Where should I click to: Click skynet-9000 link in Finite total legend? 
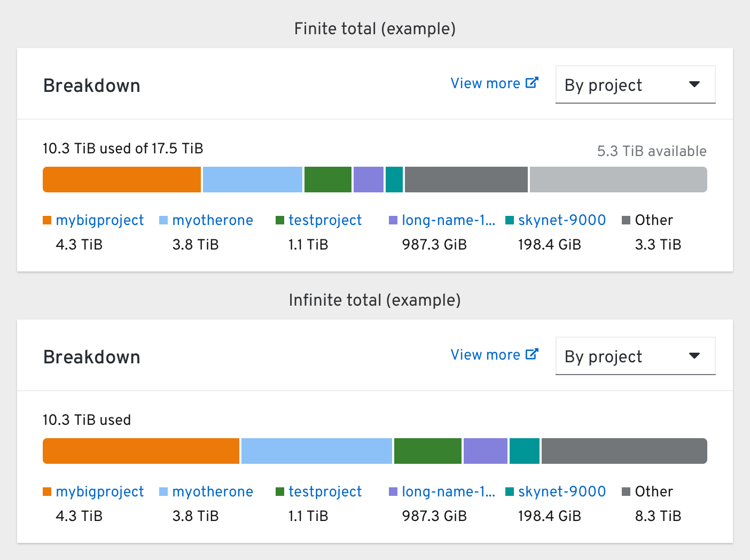click(x=562, y=220)
